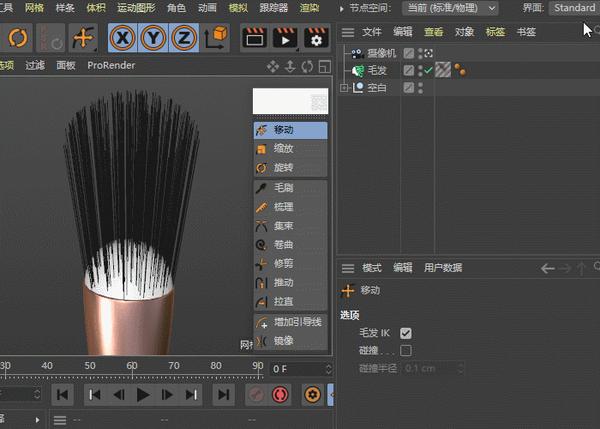Click the current frame 0 F field
The image size is (600, 429).
[296, 369]
